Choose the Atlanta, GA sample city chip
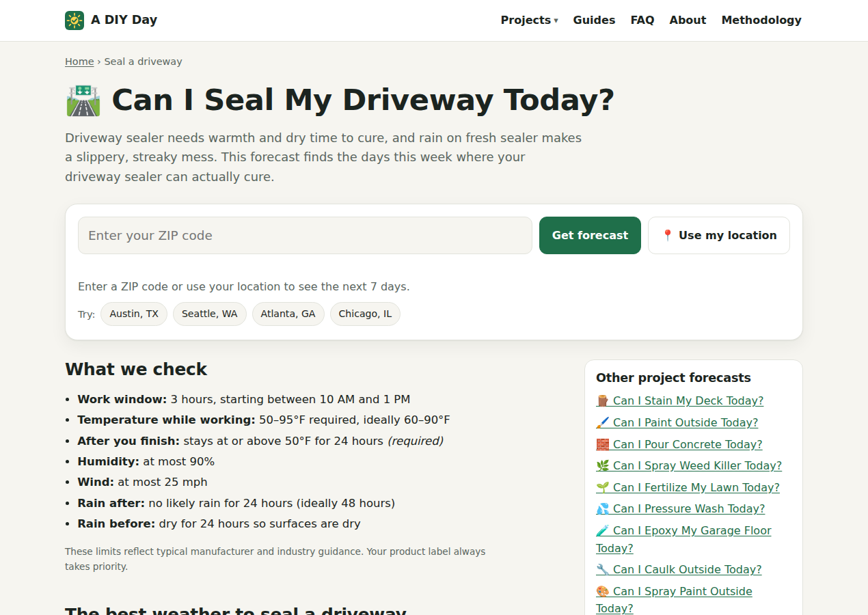The height and width of the screenshot is (615, 868). coord(288,314)
